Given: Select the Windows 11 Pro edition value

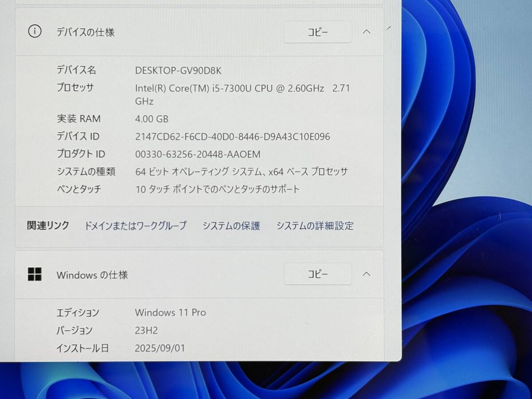Looking at the screenshot, I should coord(171,312).
